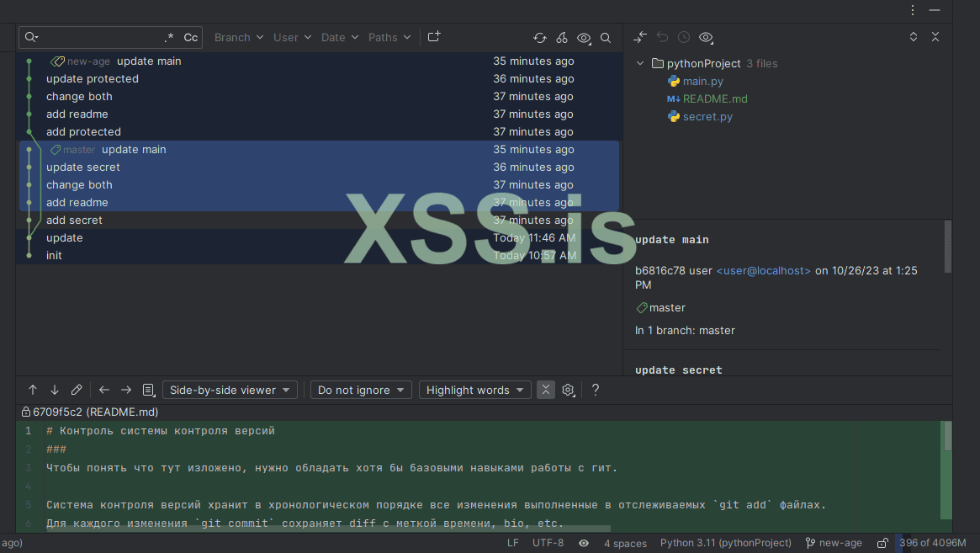Toggle collapse unchanged fragments in the diff

tap(545, 390)
